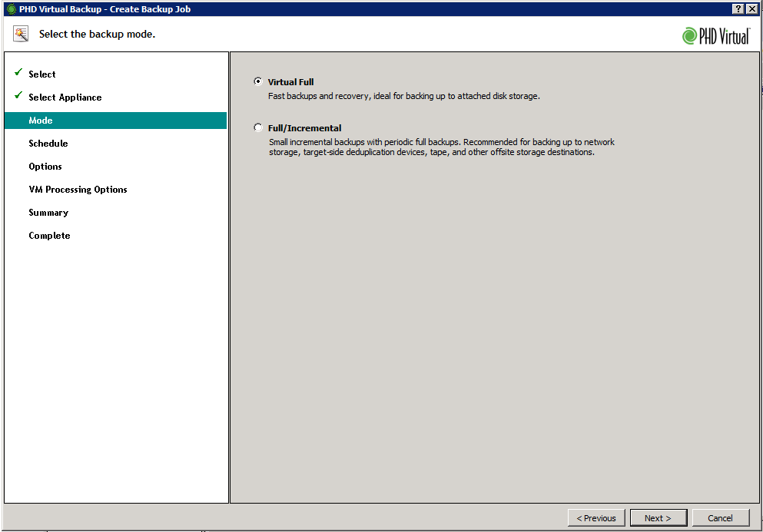Screen dimensions: 763x532
Task: Go to the Complete step
Action: pos(49,236)
